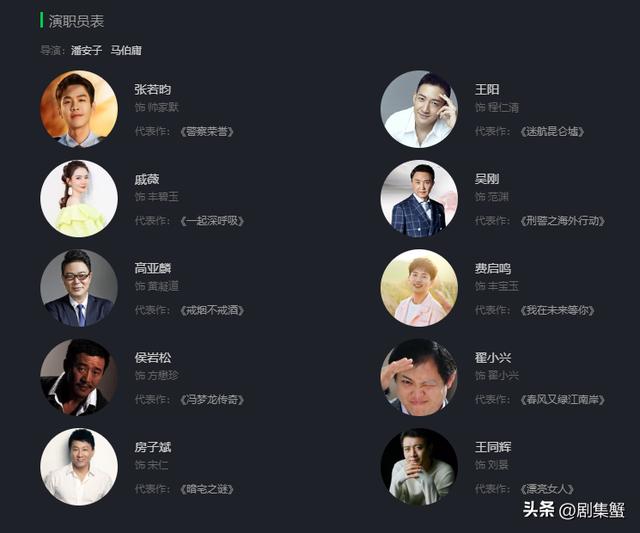640x533 pixels.
Task: Open director 潘安子's name link
Action: click(86, 50)
